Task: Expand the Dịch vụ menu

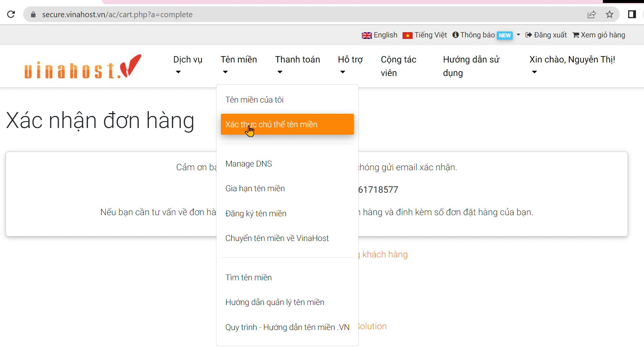Action: click(x=188, y=65)
